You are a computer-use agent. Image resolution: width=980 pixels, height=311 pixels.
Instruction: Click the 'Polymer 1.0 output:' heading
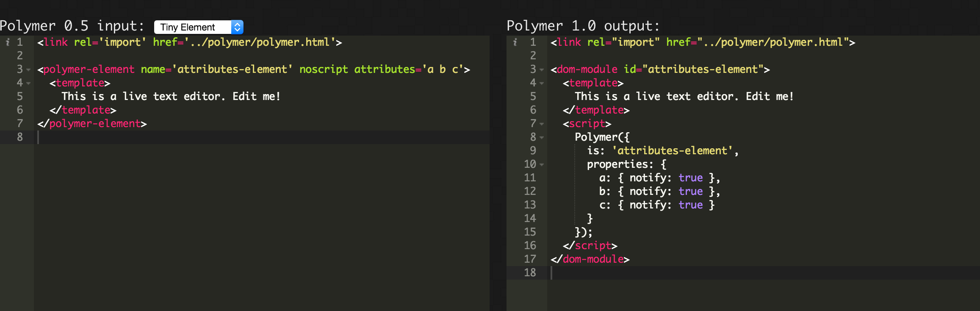tap(583, 26)
